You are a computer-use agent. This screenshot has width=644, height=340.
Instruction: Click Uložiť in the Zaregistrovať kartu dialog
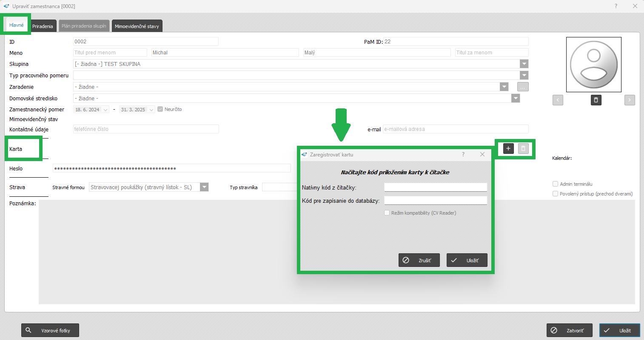tap(467, 260)
